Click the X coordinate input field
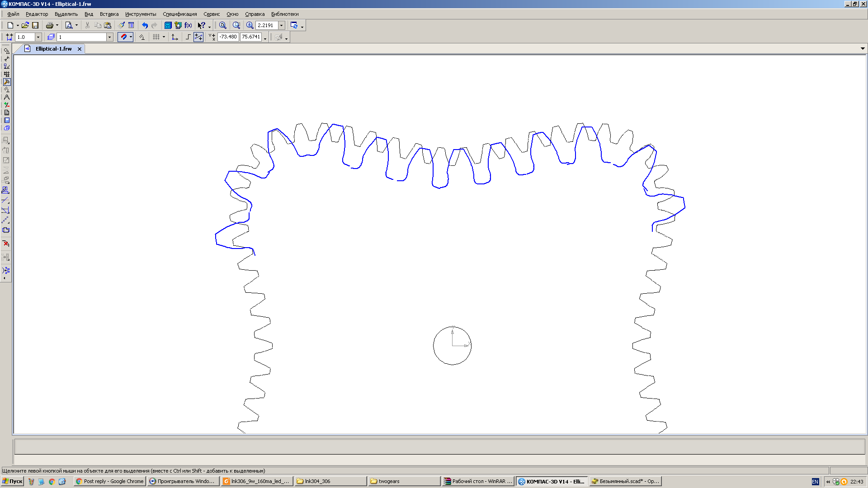Viewport: 868px width, 488px height. click(228, 37)
